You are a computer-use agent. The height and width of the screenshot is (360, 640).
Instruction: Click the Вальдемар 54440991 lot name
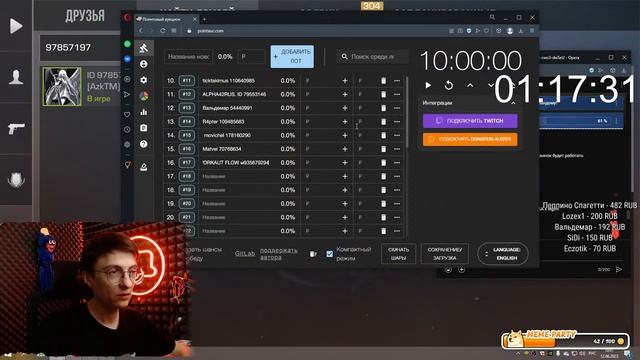click(x=227, y=108)
